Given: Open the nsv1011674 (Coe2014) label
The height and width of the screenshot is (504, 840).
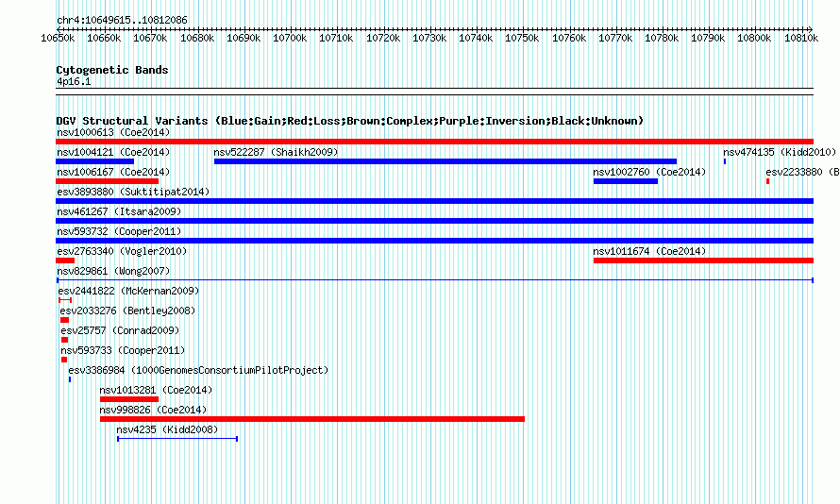Looking at the screenshot, I should coord(650,251).
